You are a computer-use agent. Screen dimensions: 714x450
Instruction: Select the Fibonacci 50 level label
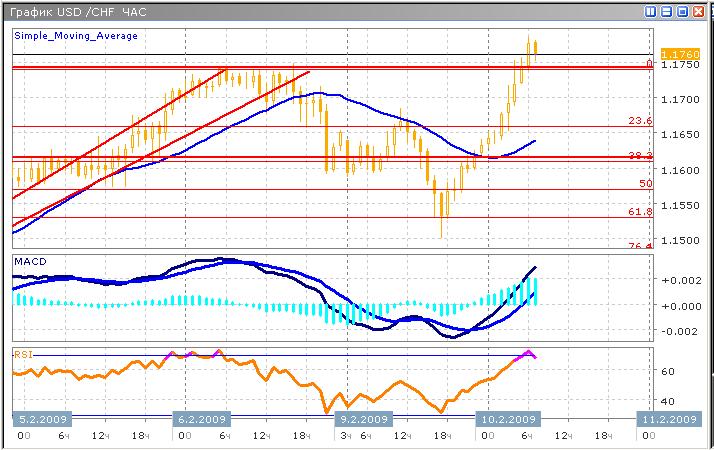tap(645, 184)
